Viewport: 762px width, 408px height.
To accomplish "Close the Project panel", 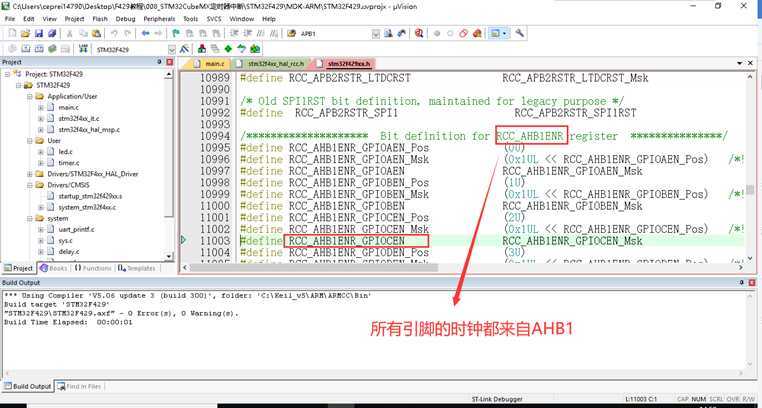I will click(170, 62).
